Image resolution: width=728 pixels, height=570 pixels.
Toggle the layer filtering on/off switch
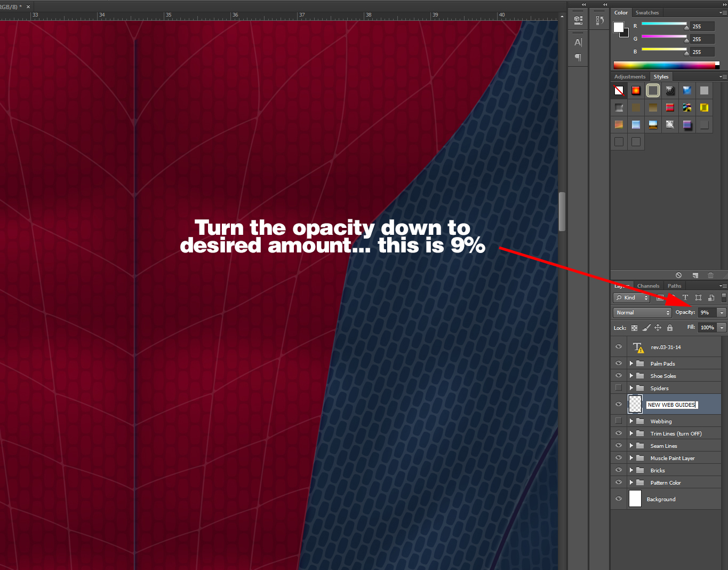tap(724, 298)
